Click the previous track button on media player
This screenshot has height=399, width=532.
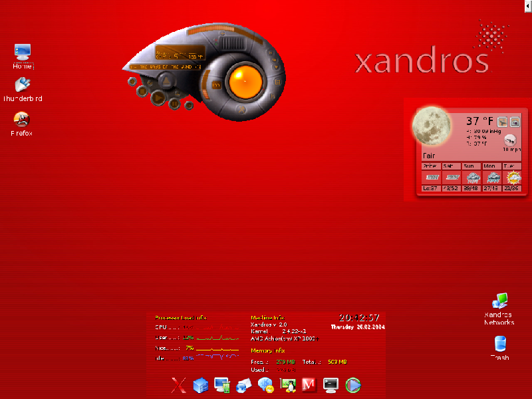[132, 81]
